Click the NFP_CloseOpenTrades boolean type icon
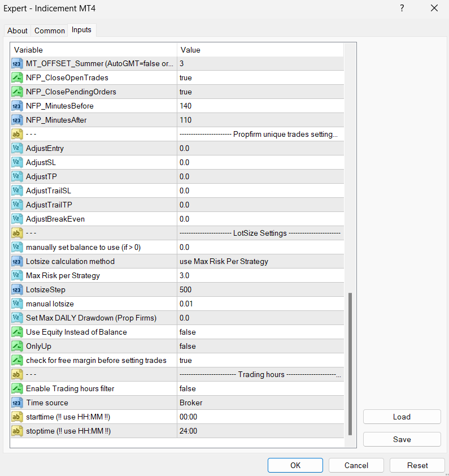This screenshot has height=476, width=449. [x=17, y=77]
